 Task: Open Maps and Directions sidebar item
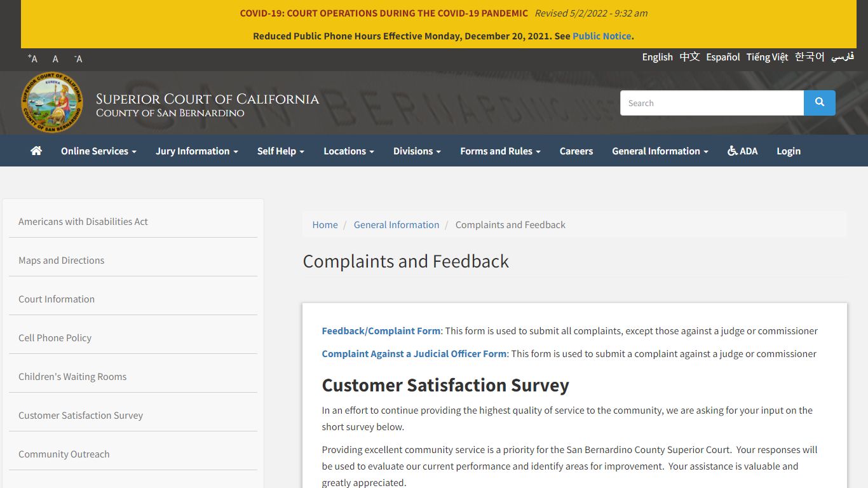click(x=133, y=260)
